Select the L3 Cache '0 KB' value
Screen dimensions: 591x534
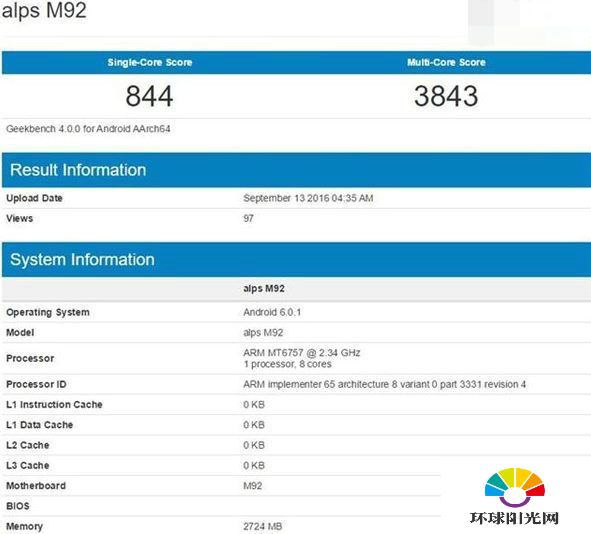pos(254,466)
